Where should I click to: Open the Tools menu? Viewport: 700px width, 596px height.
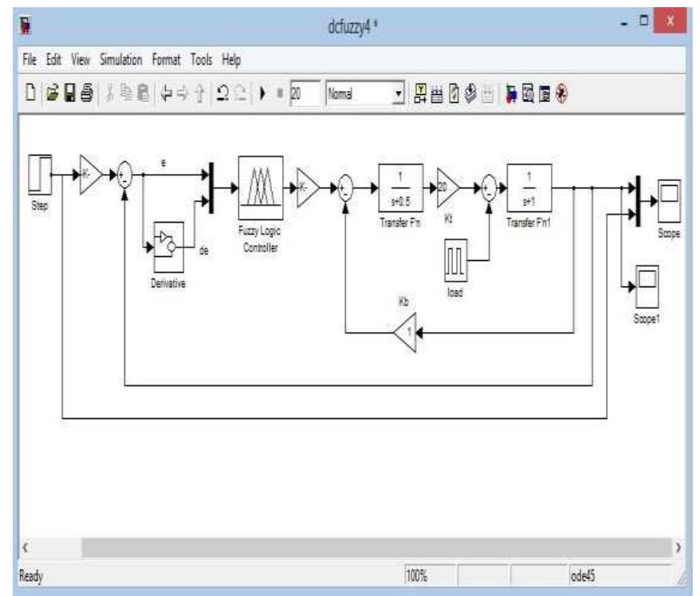[202, 59]
